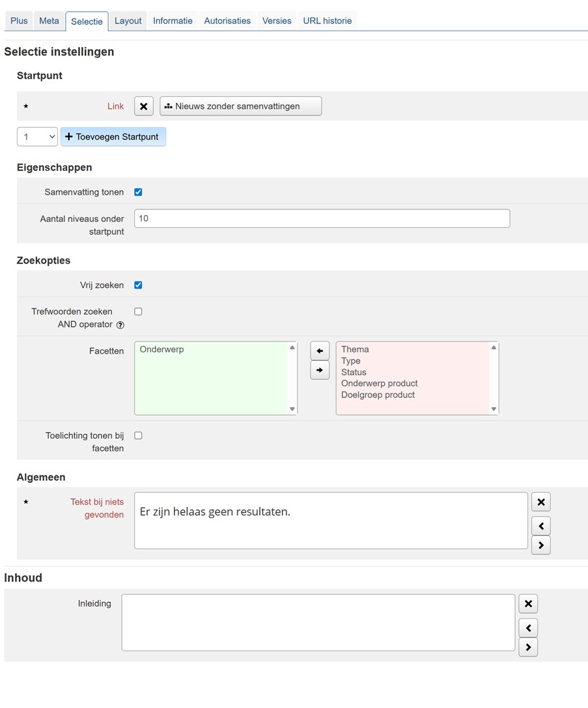Uncheck 'Samenvatting tonen' checkbox
The image size is (588, 708).
[138, 192]
